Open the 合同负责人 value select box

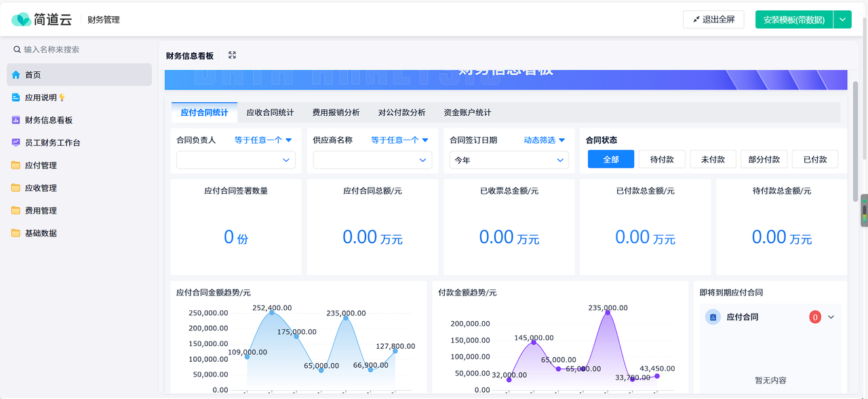[x=236, y=160]
